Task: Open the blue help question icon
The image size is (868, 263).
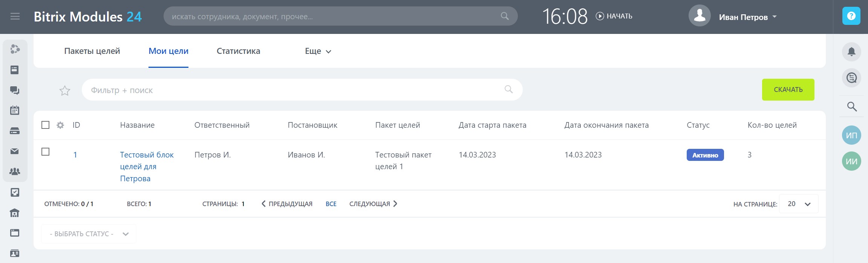Action: [851, 16]
